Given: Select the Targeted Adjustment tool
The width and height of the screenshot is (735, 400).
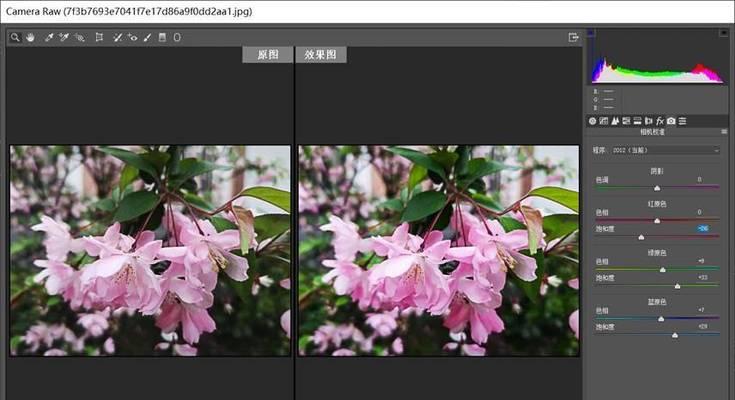Looking at the screenshot, I should coord(79,37).
